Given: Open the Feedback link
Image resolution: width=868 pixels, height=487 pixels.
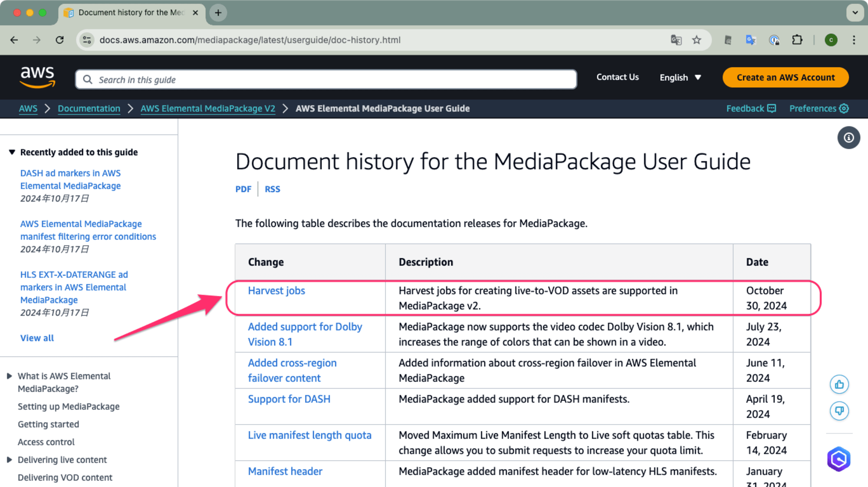Looking at the screenshot, I should [x=751, y=108].
